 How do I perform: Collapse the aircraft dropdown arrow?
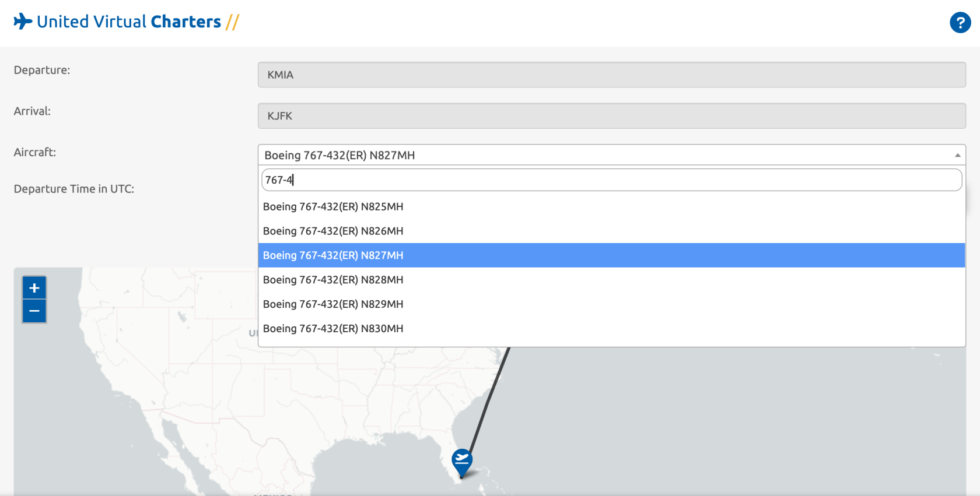pos(957,155)
